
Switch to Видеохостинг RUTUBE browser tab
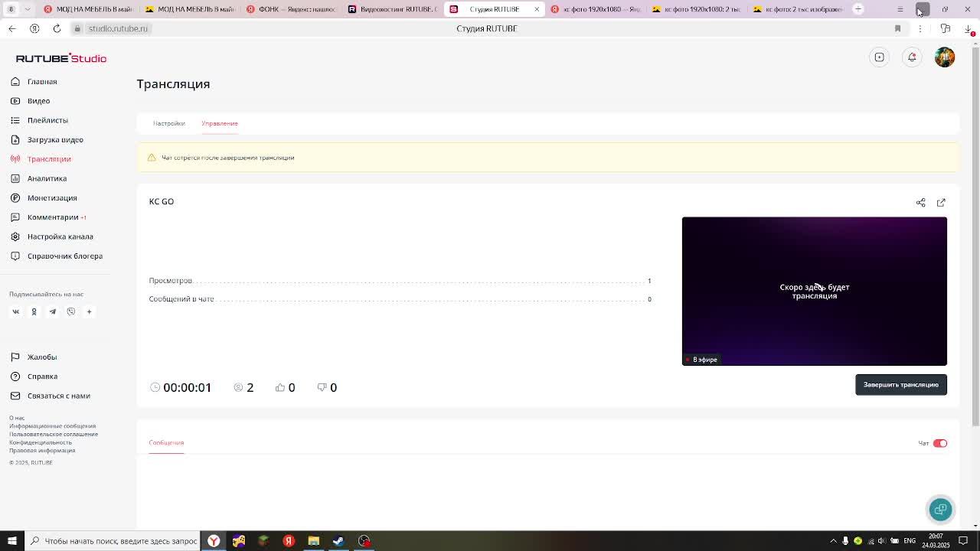click(393, 9)
